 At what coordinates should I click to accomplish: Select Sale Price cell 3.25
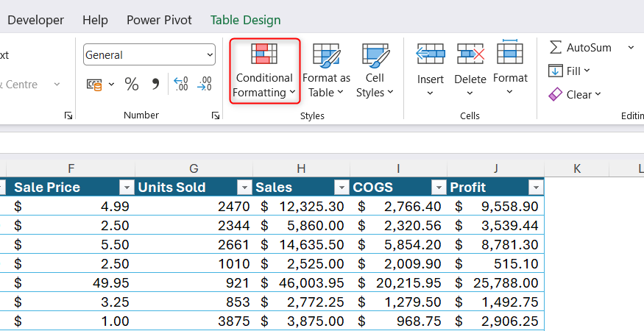click(71, 302)
